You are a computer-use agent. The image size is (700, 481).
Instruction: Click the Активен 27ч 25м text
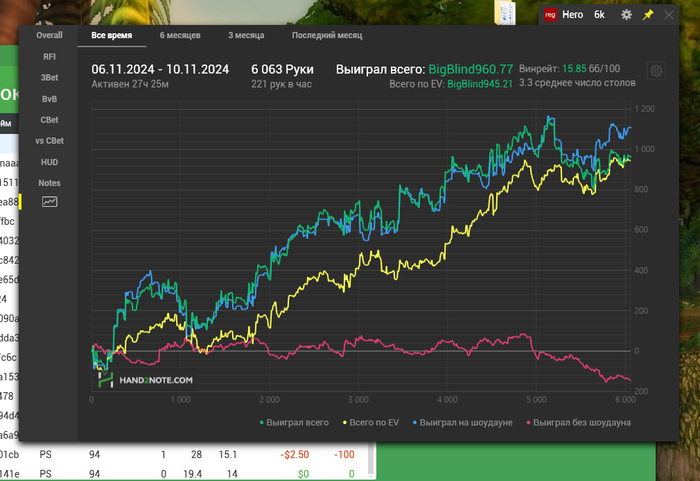(130, 84)
